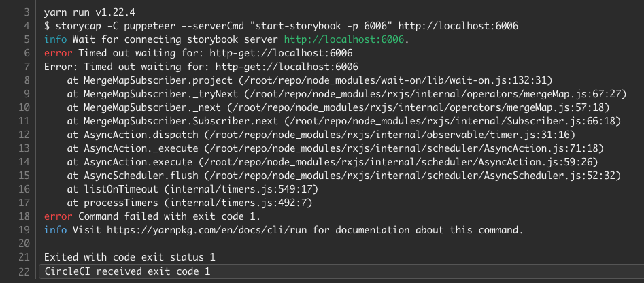
Task: Click line number 7 in gutter
Action: click(27, 67)
